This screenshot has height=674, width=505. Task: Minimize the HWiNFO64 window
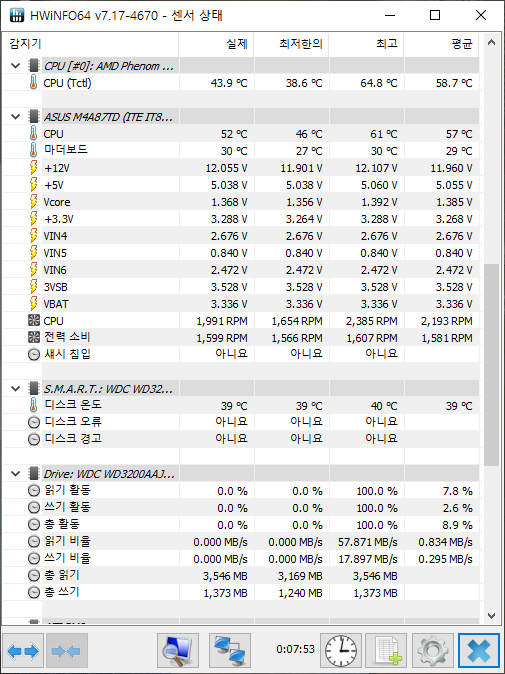coord(389,15)
